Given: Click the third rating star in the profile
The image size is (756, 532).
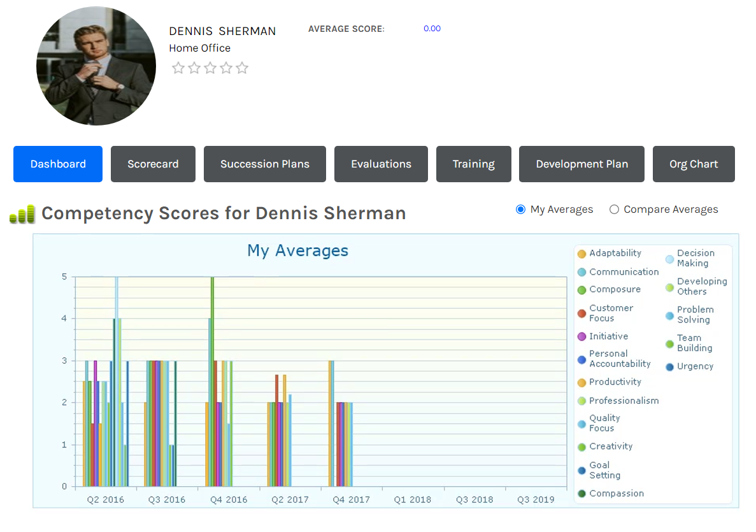Looking at the screenshot, I should pyautogui.click(x=210, y=68).
